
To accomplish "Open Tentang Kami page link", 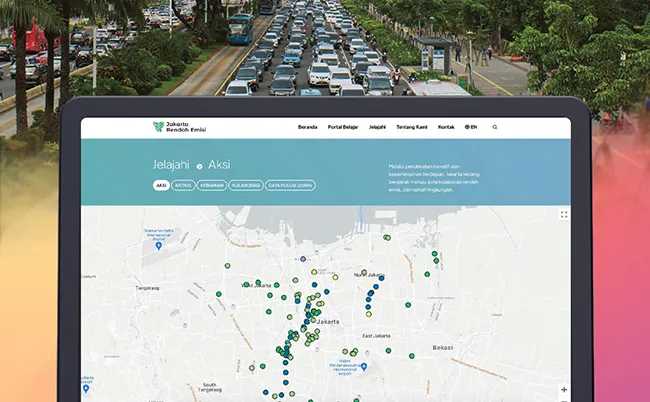I will point(412,127).
